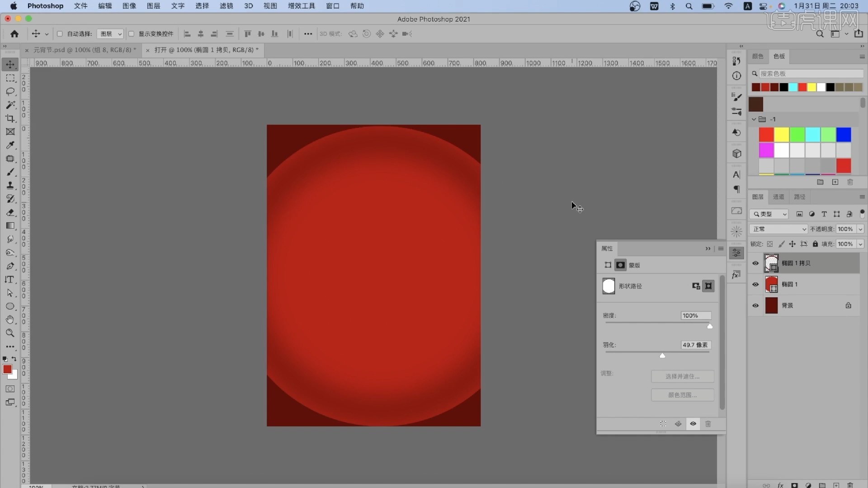Click the vector mask button in Properties
The height and width of the screenshot is (488, 868).
pyautogui.click(x=708, y=286)
